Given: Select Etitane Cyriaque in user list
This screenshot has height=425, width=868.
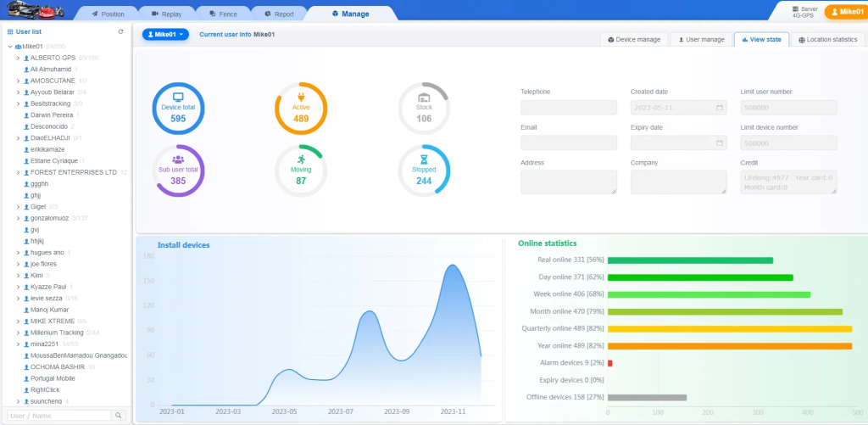Looking at the screenshot, I should 54,160.
